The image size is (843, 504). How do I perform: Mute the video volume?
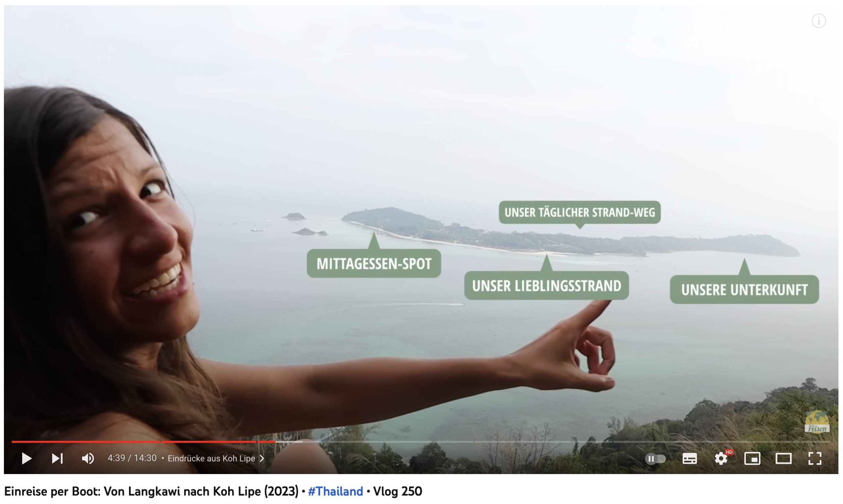[88, 459]
